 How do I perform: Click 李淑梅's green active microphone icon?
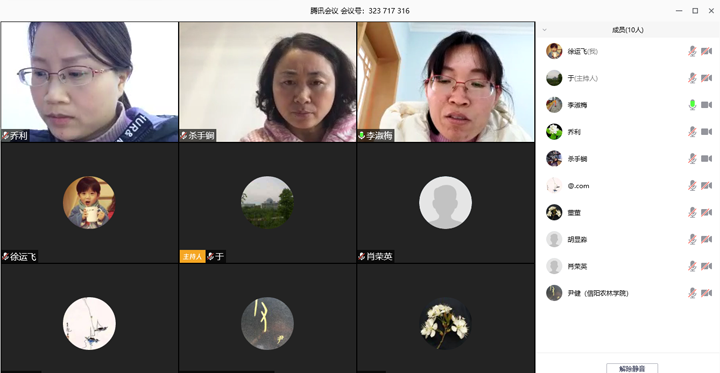[x=692, y=105]
